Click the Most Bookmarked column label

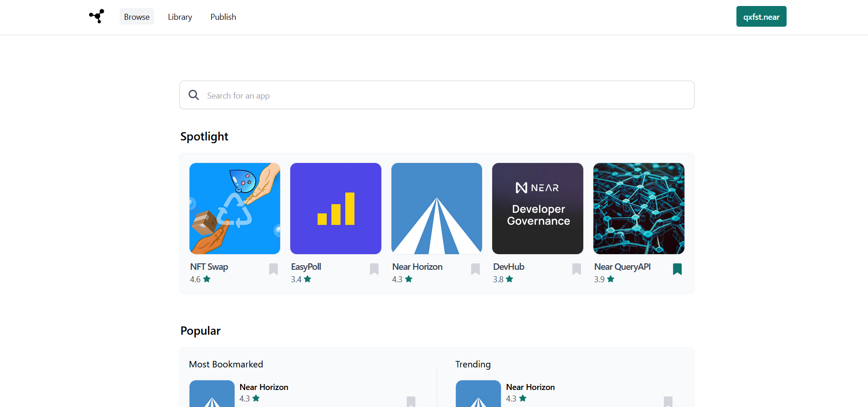[x=226, y=364]
